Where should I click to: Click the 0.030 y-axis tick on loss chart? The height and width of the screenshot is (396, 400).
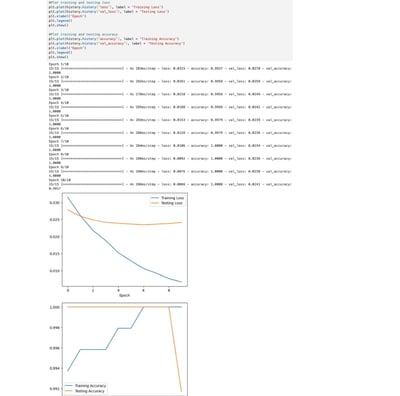pyautogui.click(x=55, y=203)
